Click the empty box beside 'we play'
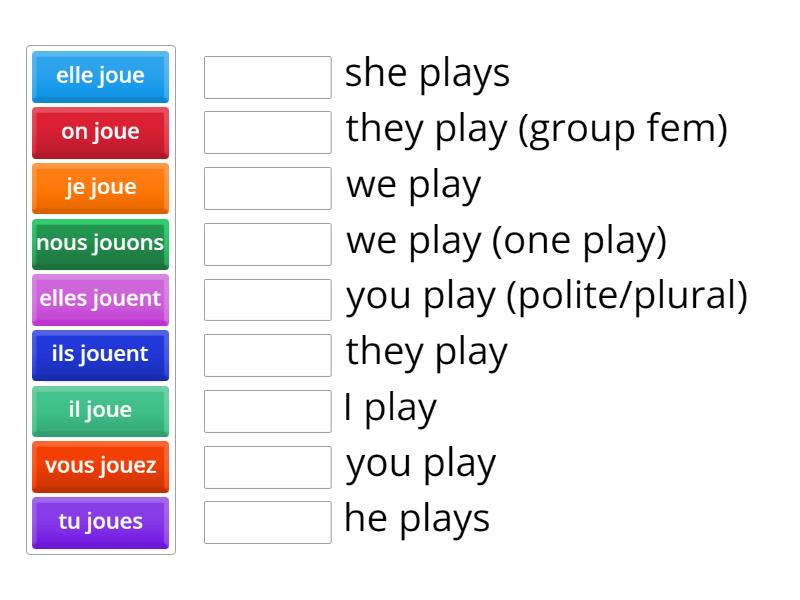This screenshot has height=600, width=800. tap(266, 188)
